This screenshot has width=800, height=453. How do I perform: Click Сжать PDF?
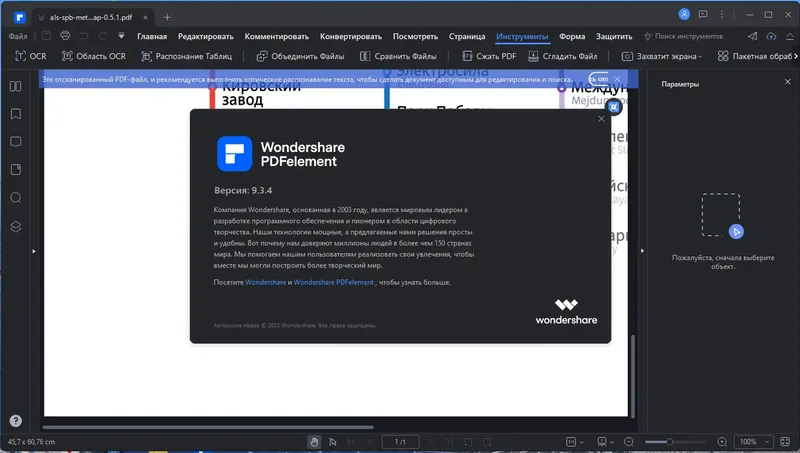coord(489,56)
